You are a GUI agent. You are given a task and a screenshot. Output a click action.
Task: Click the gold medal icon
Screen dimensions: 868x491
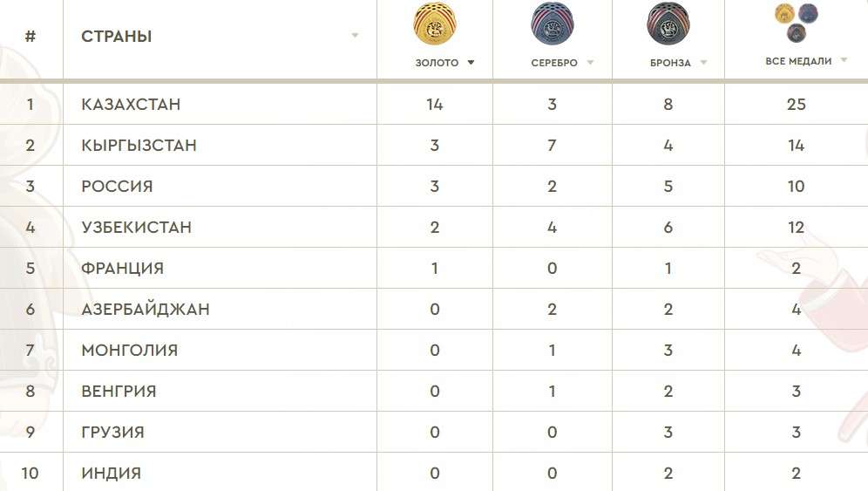435,24
